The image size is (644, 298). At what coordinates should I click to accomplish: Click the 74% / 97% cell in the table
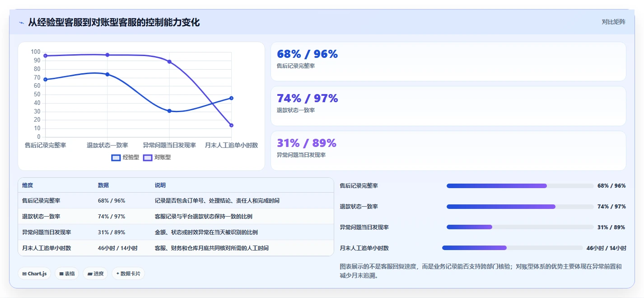[x=112, y=216]
